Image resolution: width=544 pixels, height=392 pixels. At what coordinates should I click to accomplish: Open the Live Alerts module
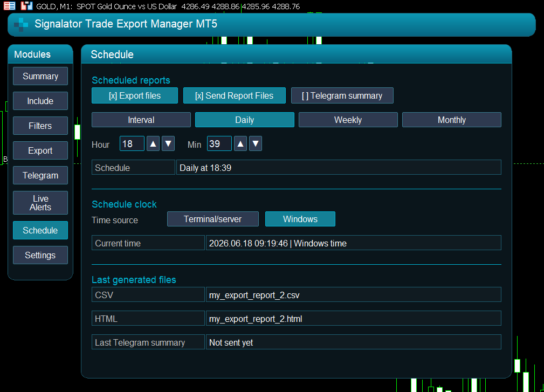[40, 203]
